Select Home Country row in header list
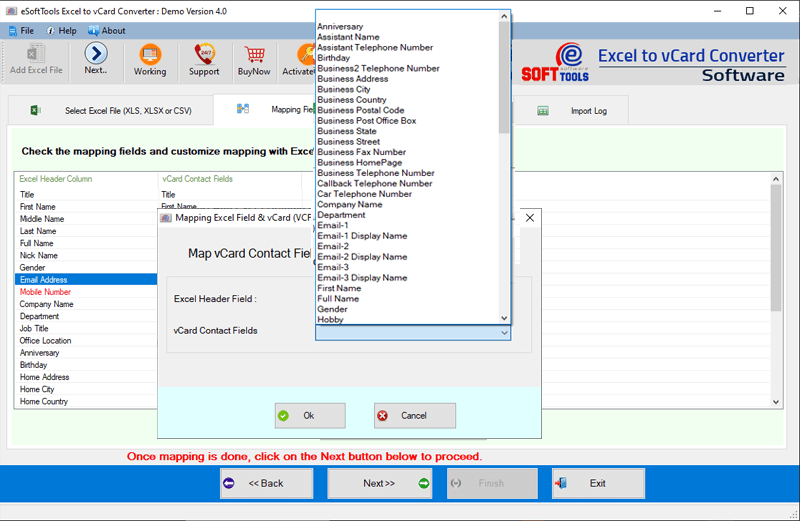 click(86, 402)
